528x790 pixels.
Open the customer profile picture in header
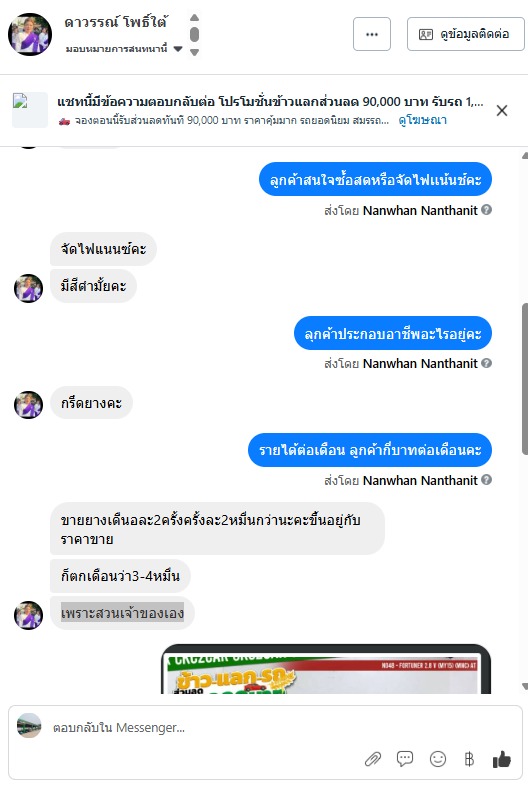point(30,34)
